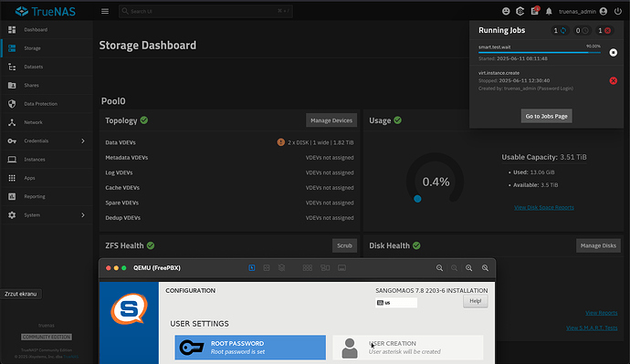Click the Go to Jobs Page button
The width and height of the screenshot is (630, 364).
(546, 116)
